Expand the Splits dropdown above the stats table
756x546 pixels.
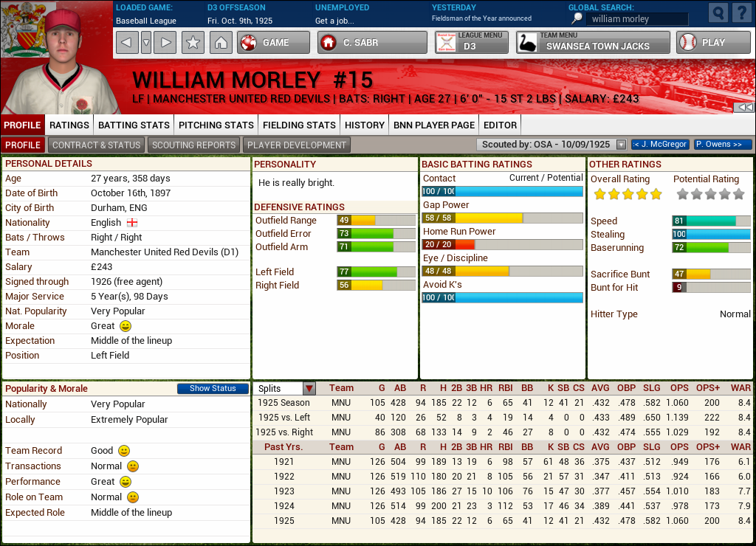click(x=309, y=387)
